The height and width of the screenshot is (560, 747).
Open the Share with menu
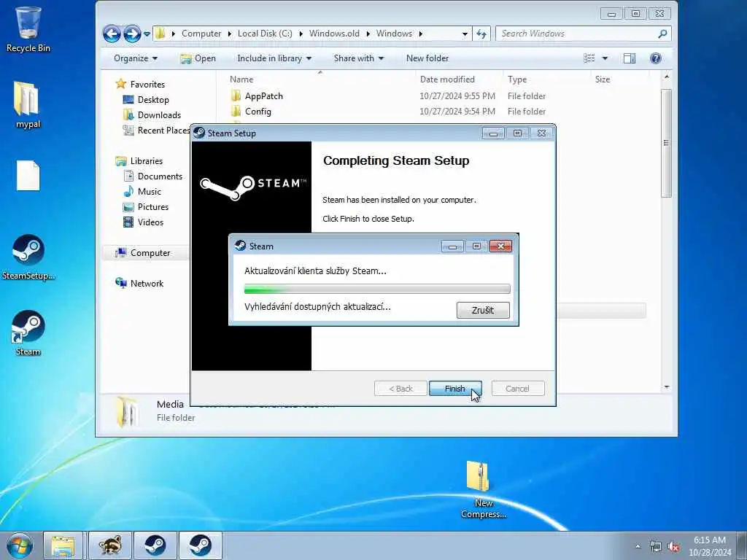(359, 58)
